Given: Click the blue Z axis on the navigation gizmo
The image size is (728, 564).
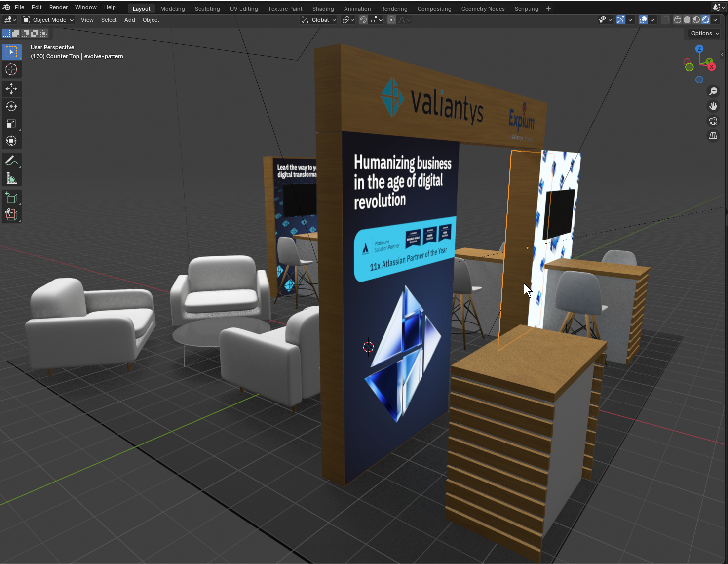Looking at the screenshot, I should point(699,49).
